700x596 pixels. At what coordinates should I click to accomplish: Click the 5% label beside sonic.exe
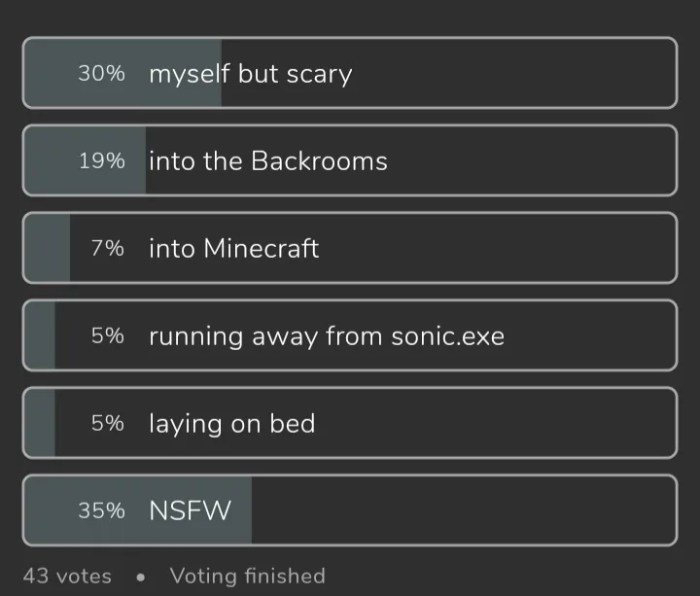coord(108,335)
